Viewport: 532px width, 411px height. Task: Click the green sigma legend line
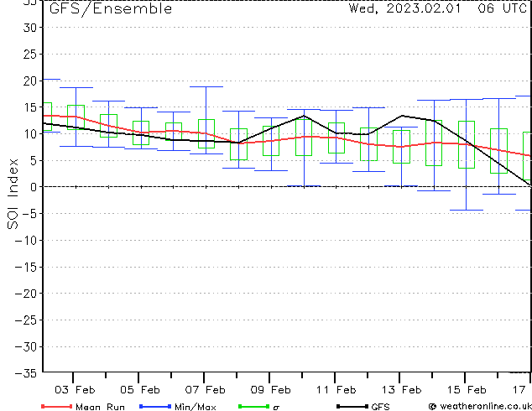(x=254, y=406)
